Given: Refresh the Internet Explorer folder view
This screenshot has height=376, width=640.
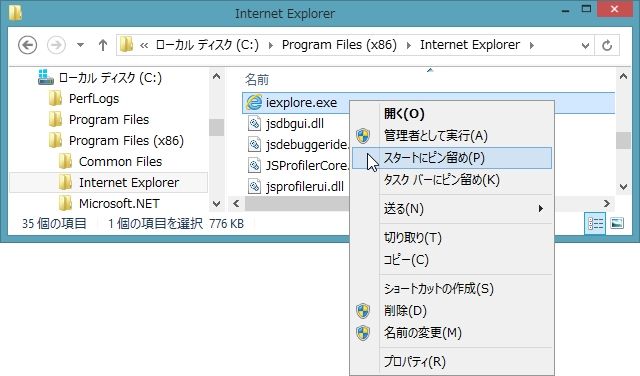Looking at the screenshot, I should point(607,45).
